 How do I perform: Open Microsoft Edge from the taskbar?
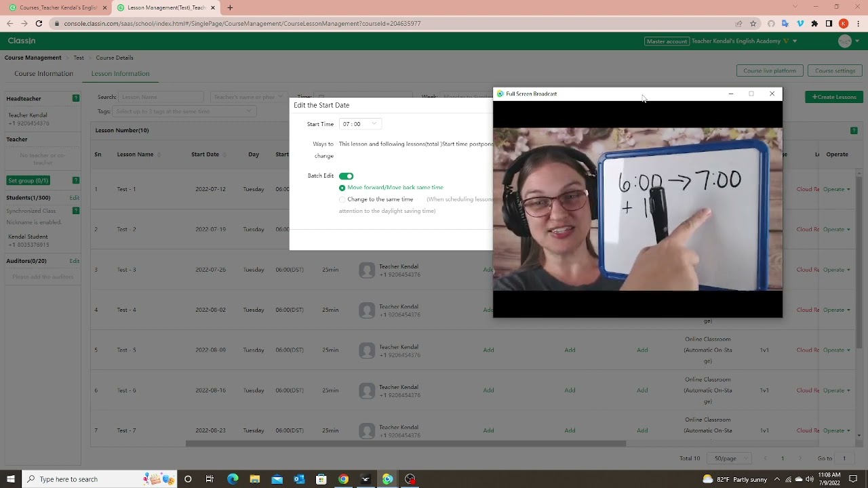tap(233, 479)
